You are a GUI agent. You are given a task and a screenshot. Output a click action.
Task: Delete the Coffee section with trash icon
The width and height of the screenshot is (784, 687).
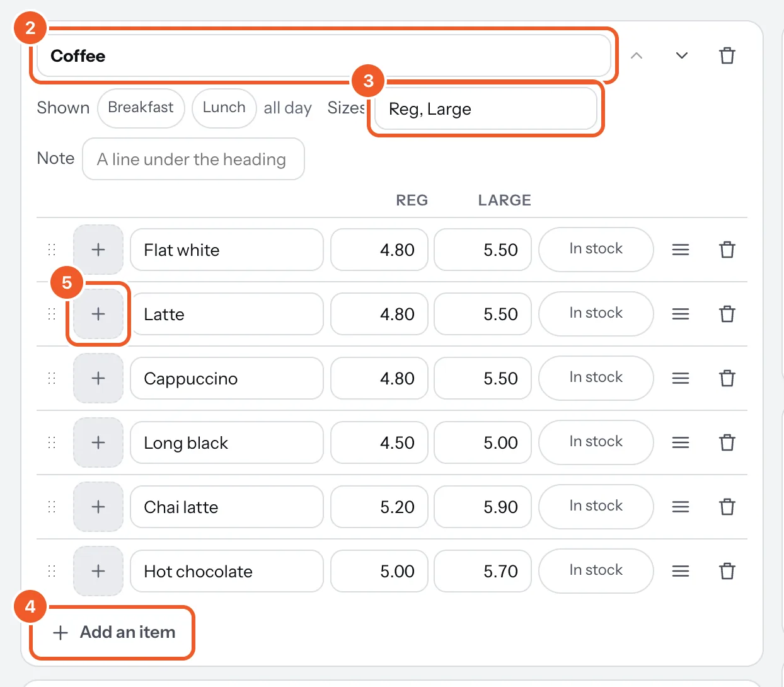727,55
